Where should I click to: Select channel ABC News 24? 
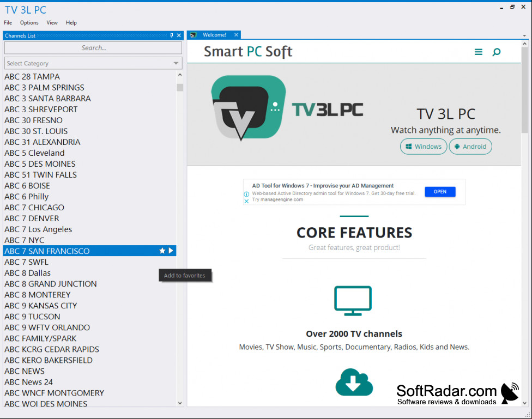click(89, 382)
